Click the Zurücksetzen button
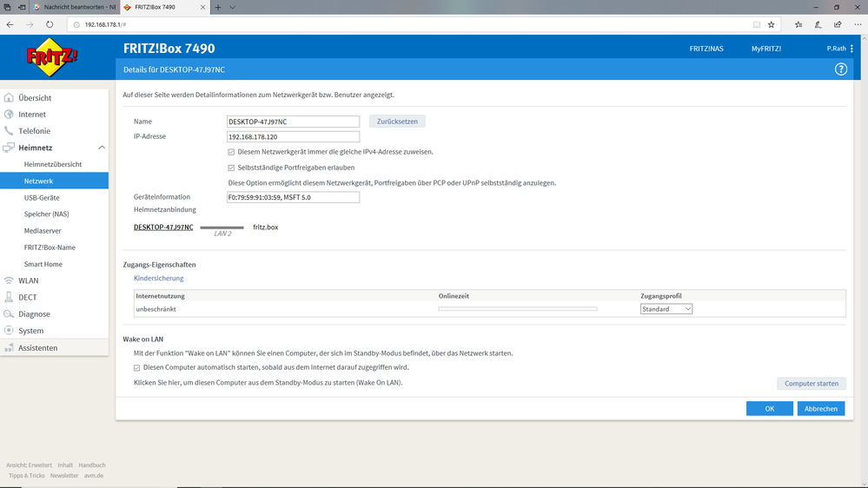Viewport: 868px width, 488px height. [397, 122]
